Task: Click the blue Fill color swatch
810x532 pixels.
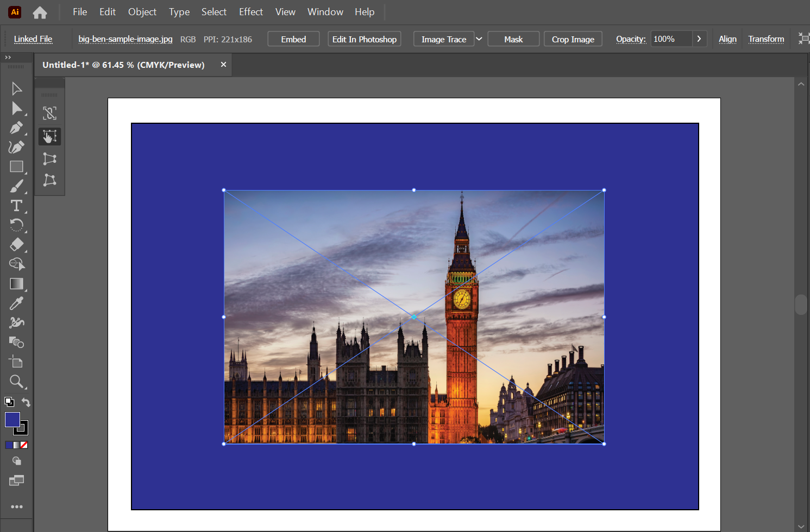Action: (x=11, y=419)
